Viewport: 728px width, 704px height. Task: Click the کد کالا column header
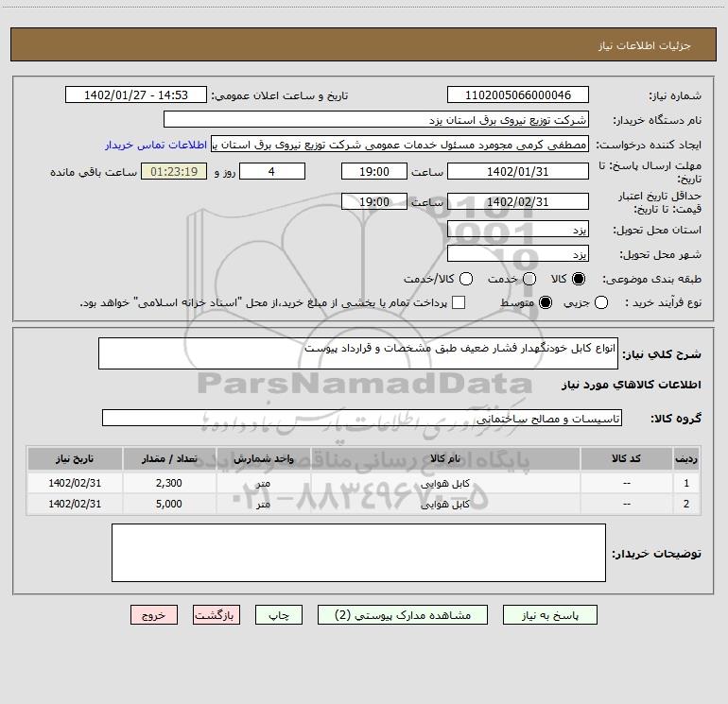tap(626, 459)
